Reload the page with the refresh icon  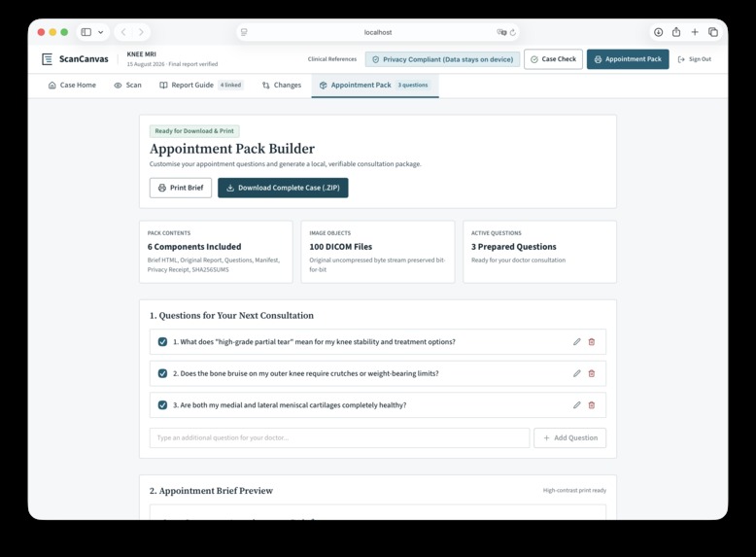pos(512,32)
